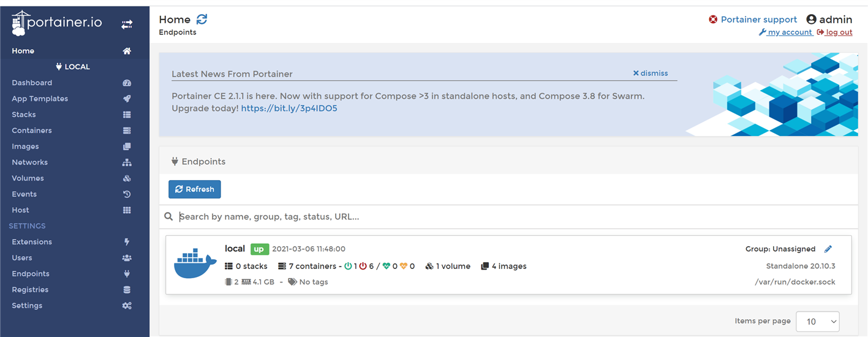Screen dimensions: 868x337
Task: Click the App Templates rocket icon
Action: (127, 99)
